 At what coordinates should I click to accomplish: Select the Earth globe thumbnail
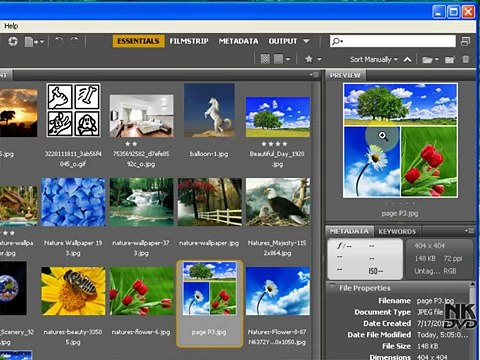(x=13, y=288)
